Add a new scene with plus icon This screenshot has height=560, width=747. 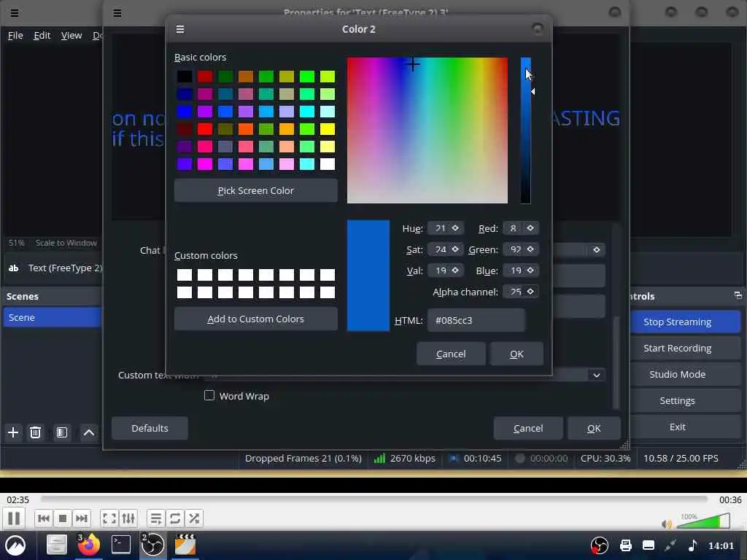pos(13,432)
